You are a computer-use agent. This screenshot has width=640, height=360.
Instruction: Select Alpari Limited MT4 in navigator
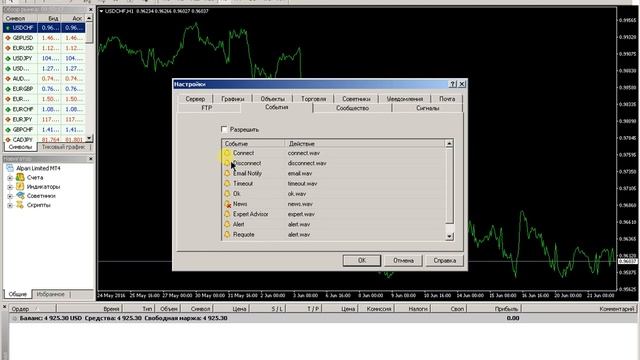point(38,168)
